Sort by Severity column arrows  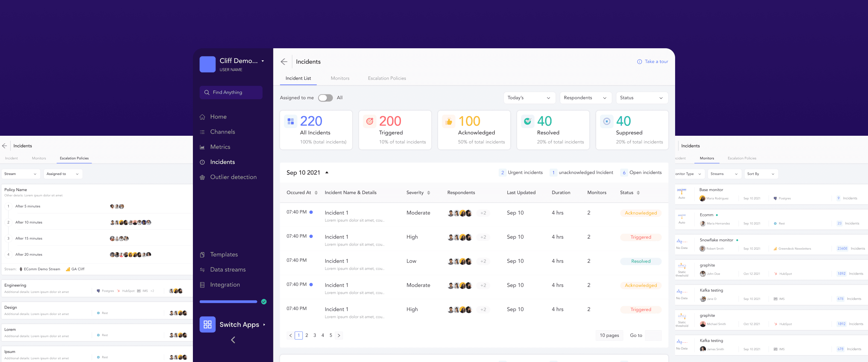pyautogui.click(x=428, y=193)
